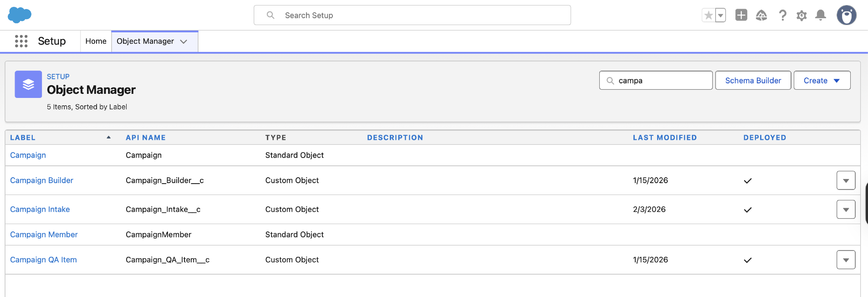Open the notifications bell

pos(821,15)
